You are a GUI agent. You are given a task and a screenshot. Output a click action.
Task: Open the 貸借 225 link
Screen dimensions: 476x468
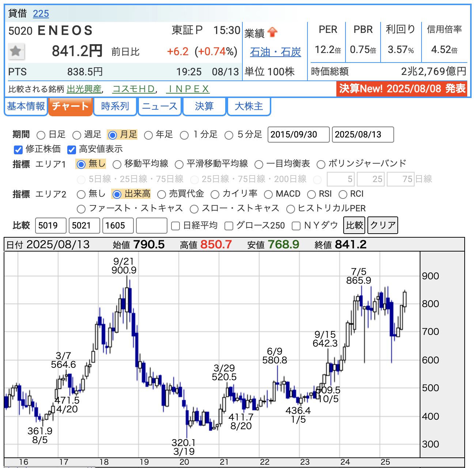tap(41, 14)
